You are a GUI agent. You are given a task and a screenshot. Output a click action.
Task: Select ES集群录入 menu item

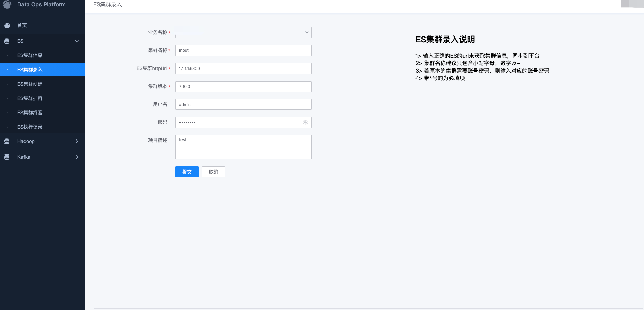pyautogui.click(x=43, y=70)
